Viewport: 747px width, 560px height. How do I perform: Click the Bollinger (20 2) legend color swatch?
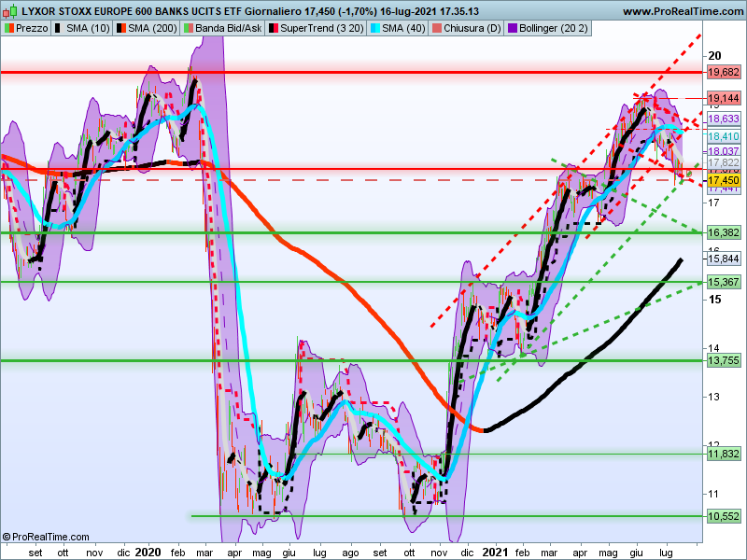tap(513, 29)
